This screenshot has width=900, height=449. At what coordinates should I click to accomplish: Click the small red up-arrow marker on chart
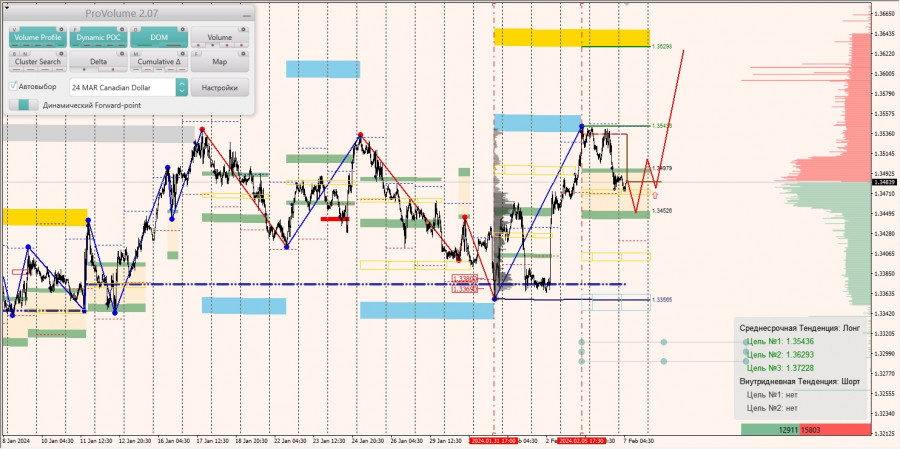coord(655,195)
